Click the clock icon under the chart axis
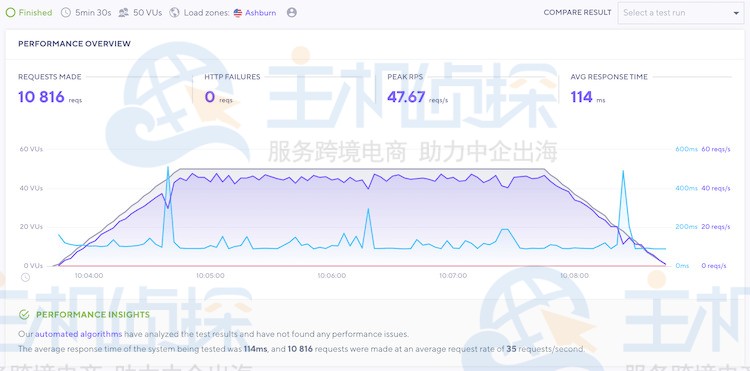 [x=25, y=277]
